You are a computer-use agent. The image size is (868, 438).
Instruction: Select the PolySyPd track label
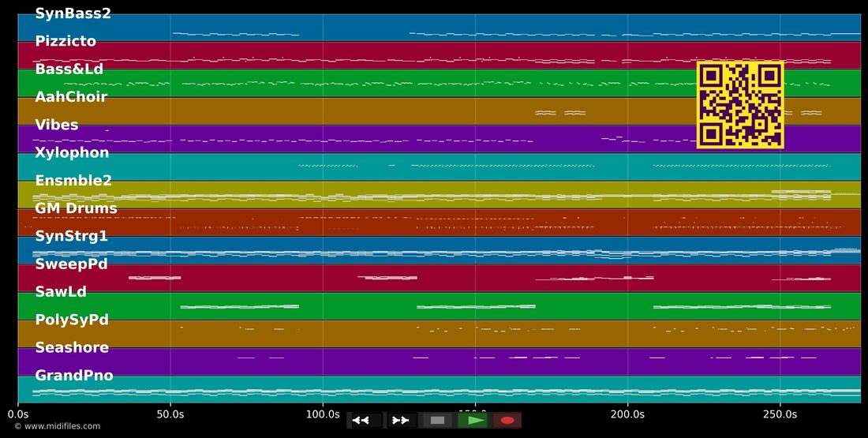pyautogui.click(x=71, y=320)
